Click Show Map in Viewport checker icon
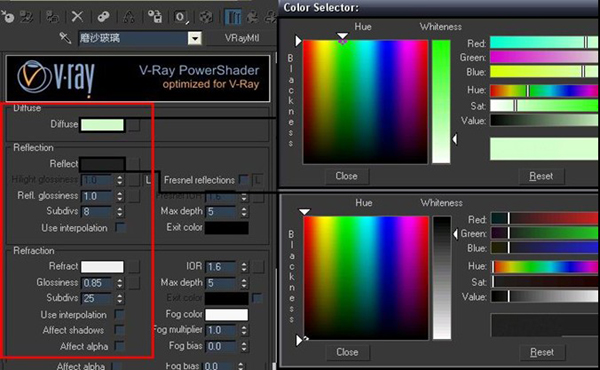 point(206,17)
